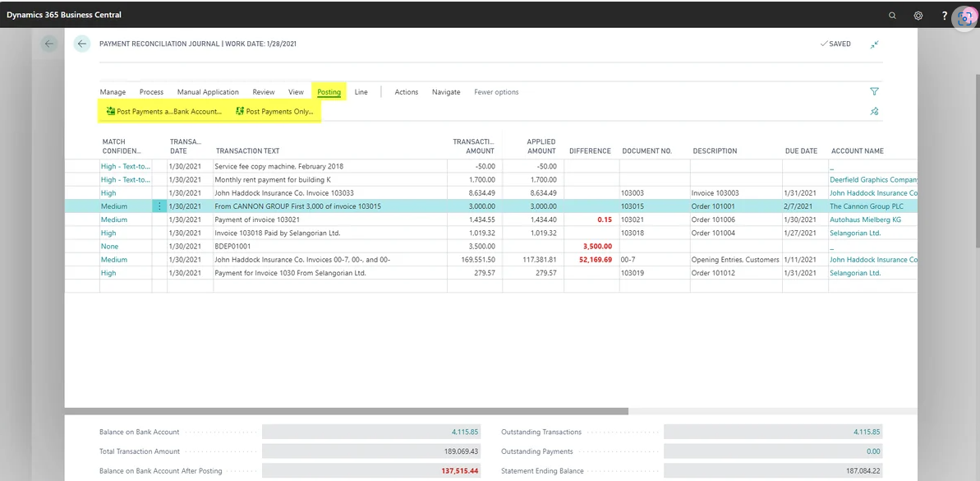Click Post Payments Only action
The image size is (980, 481).
coord(274,111)
